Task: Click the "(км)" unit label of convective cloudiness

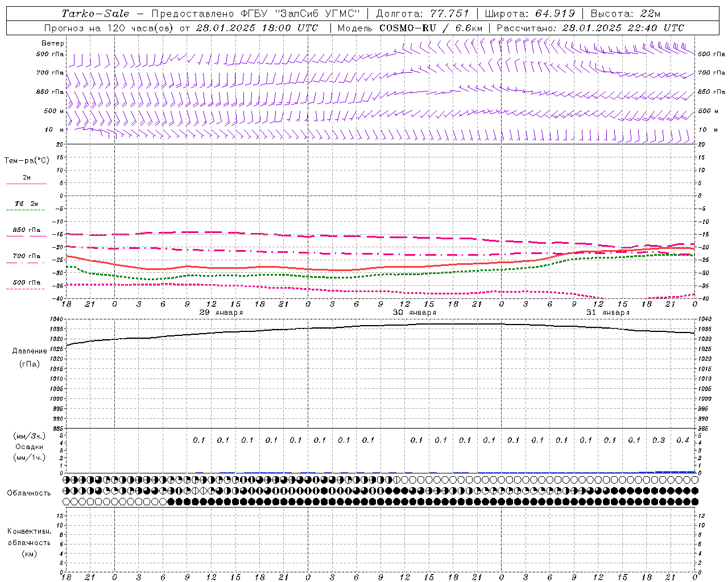Action: [30, 554]
